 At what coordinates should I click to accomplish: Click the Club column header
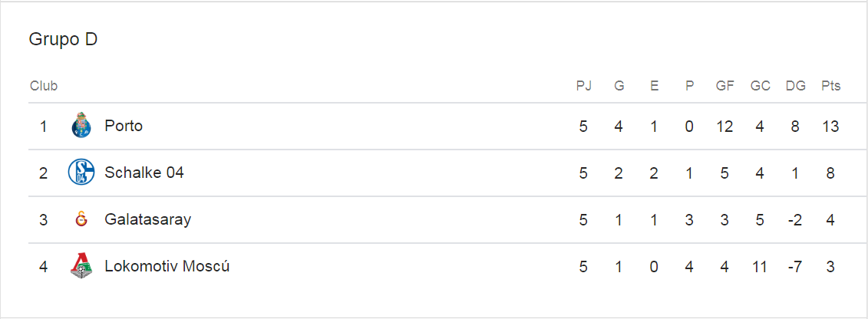(44, 86)
